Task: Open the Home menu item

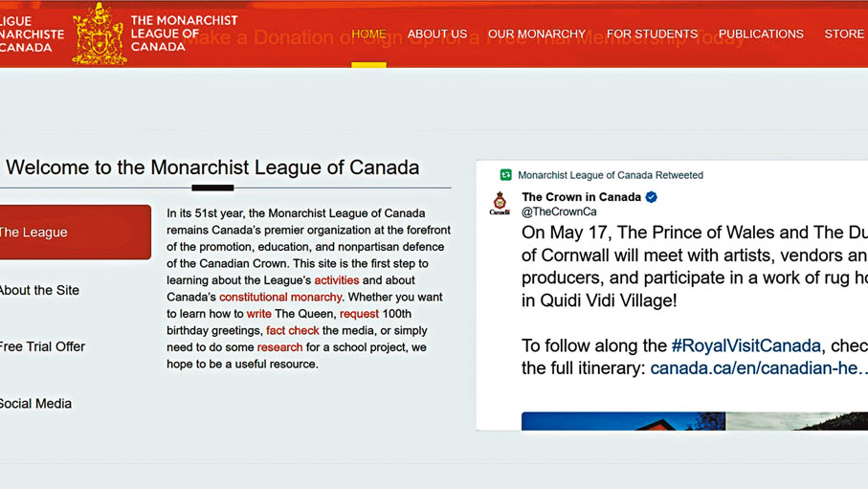Action: (368, 34)
